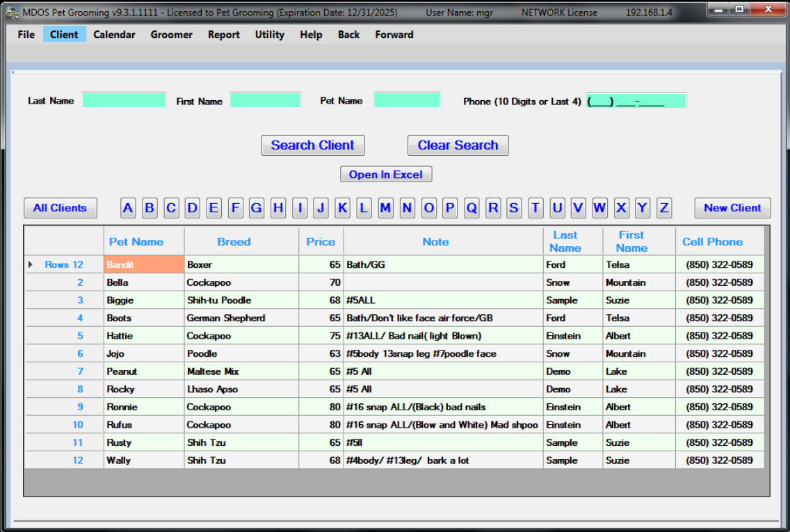The image size is (790, 532).
Task: Click the Search Client button
Action: (312, 145)
